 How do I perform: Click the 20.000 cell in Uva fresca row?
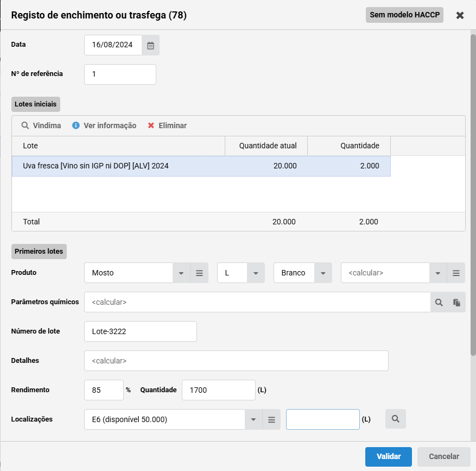[266, 166]
